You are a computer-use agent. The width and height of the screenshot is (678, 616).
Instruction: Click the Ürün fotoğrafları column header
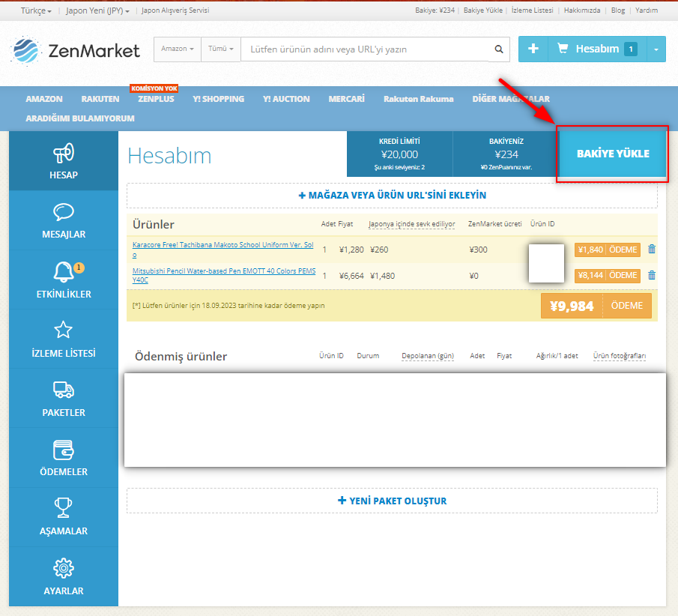coord(620,356)
